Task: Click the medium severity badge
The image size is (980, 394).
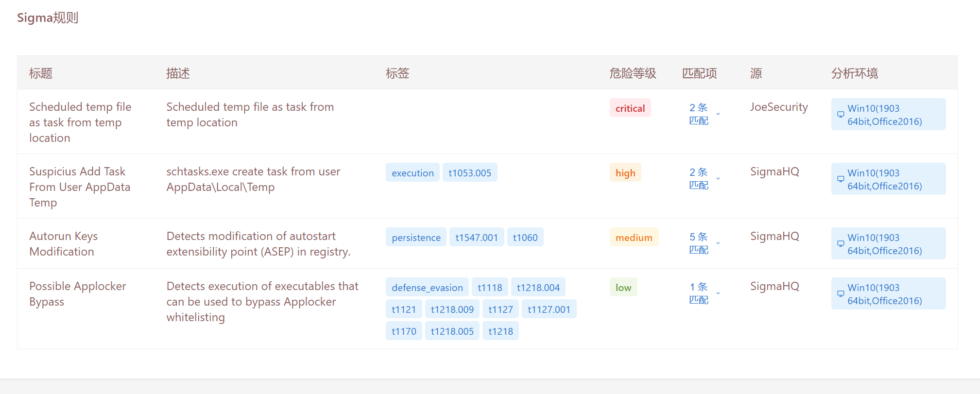Action: pyautogui.click(x=634, y=238)
